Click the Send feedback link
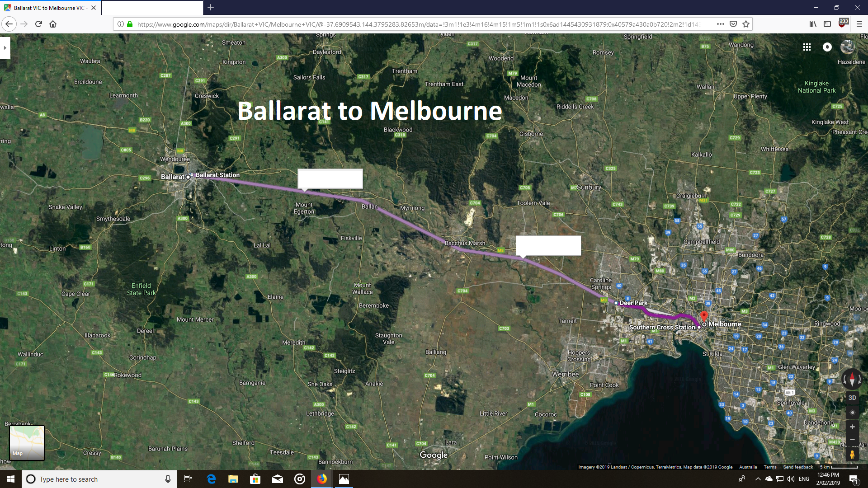Screen dimensions: 868x488 point(797,467)
